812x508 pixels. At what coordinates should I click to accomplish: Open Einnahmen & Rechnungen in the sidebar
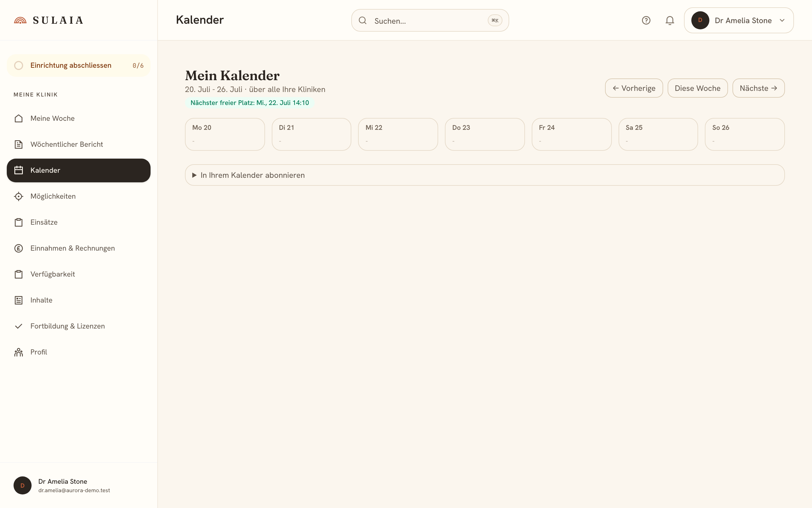pyautogui.click(x=78, y=248)
